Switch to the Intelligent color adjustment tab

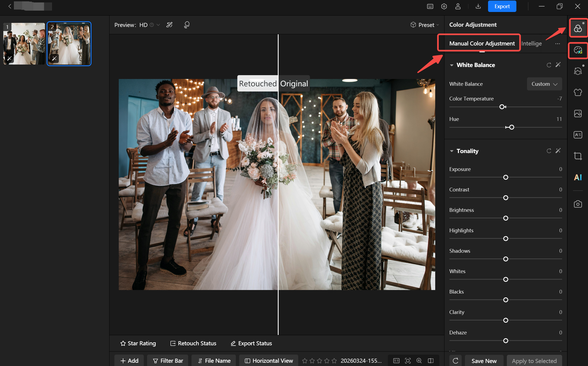coord(531,44)
